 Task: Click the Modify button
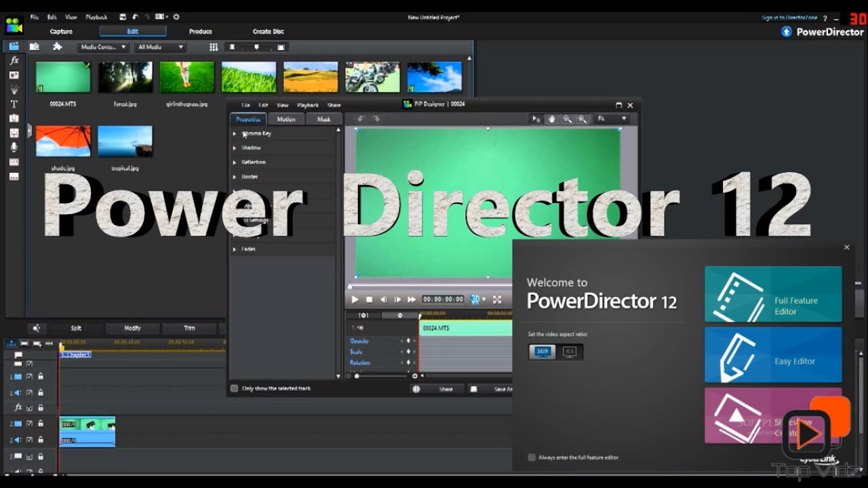[x=132, y=328]
